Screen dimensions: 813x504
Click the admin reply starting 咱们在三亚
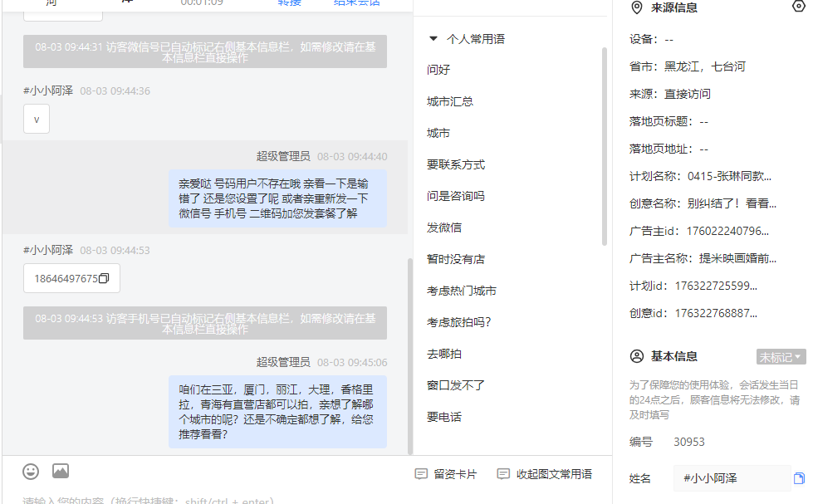tap(277, 412)
